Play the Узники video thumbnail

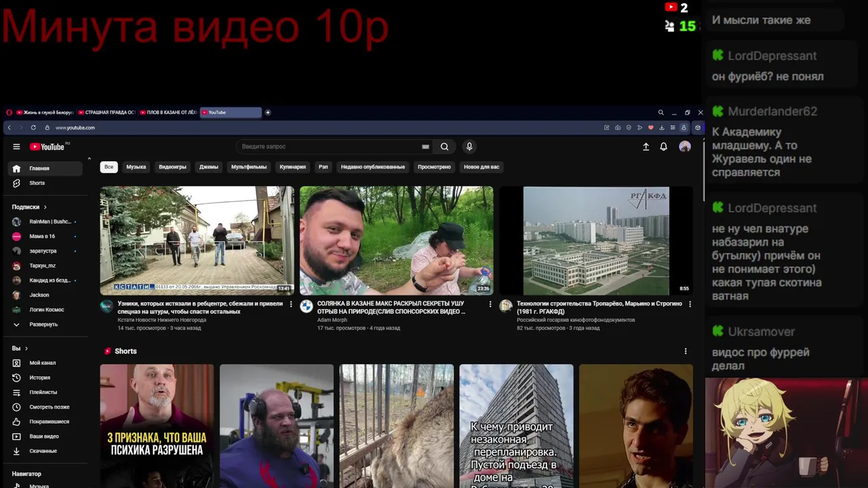pos(197,241)
